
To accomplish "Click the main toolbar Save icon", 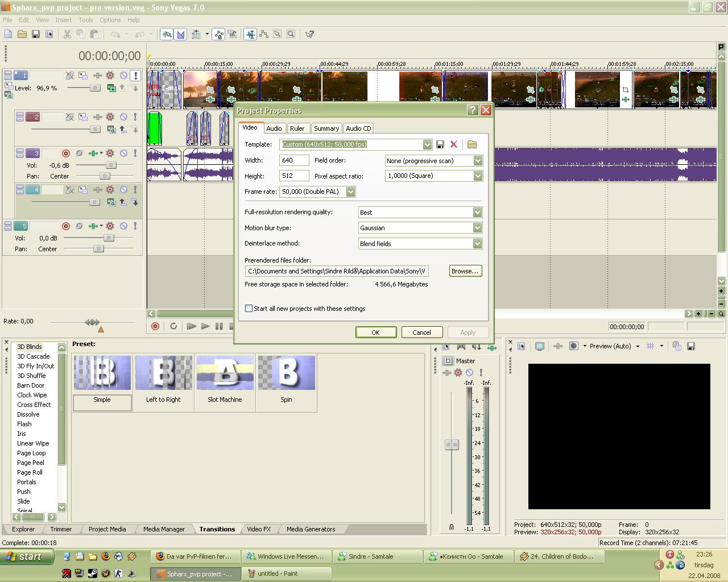I will pyautogui.click(x=36, y=34).
